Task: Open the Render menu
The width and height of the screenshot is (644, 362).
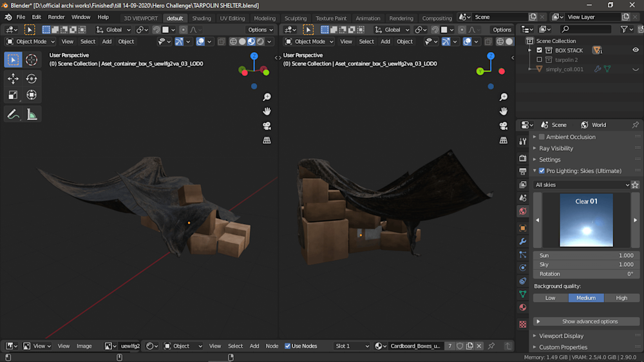Action: pos(56,17)
